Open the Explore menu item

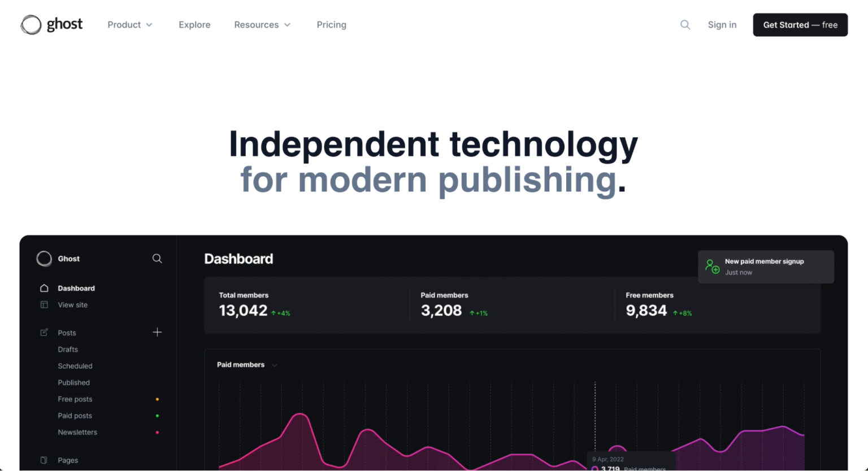coord(194,25)
